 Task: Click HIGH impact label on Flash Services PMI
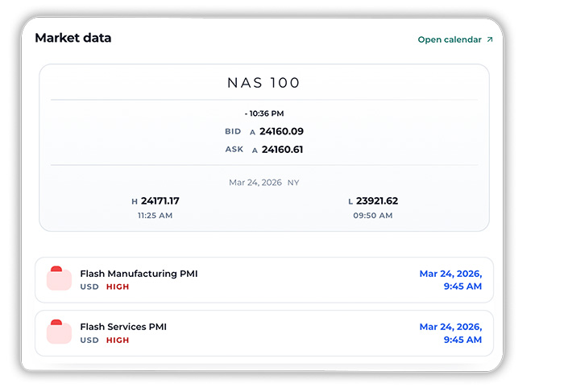[118, 340]
